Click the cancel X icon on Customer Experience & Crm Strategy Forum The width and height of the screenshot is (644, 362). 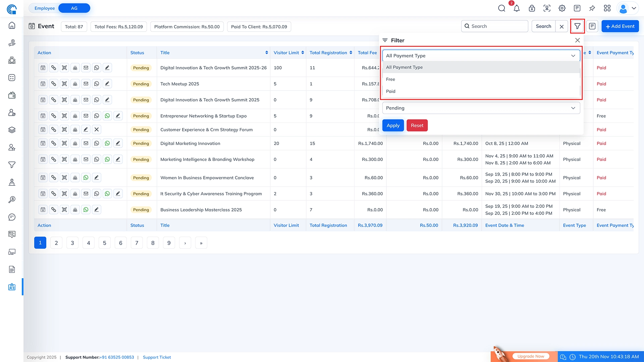click(97, 129)
